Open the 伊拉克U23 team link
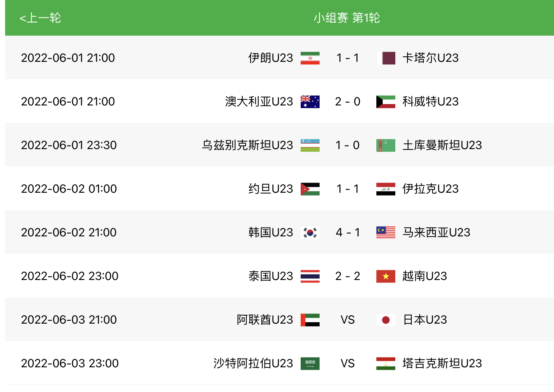This screenshot has width=554, height=392. (430, 189)
